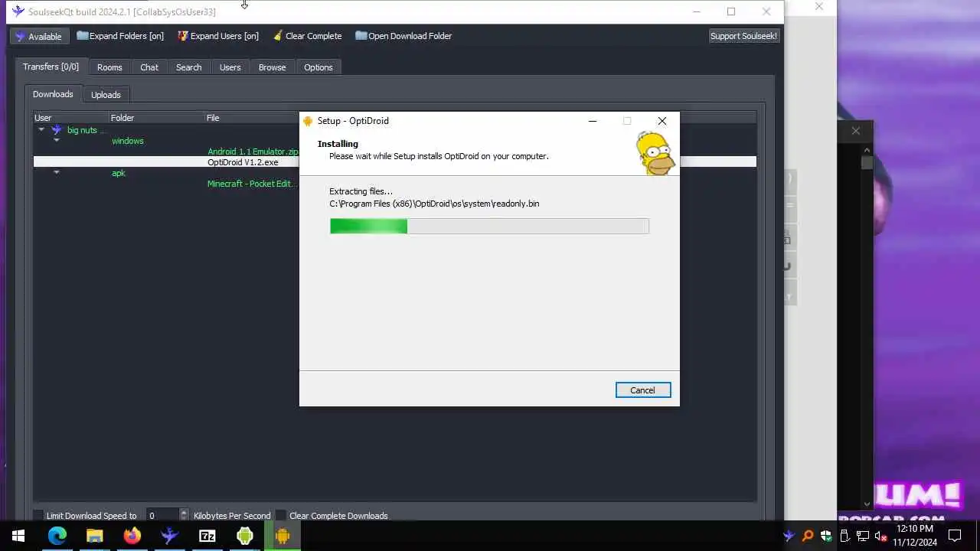Close the Setup - OptiDroid dialog
Viewport: 980px width, 551px height.
(662, 121)
